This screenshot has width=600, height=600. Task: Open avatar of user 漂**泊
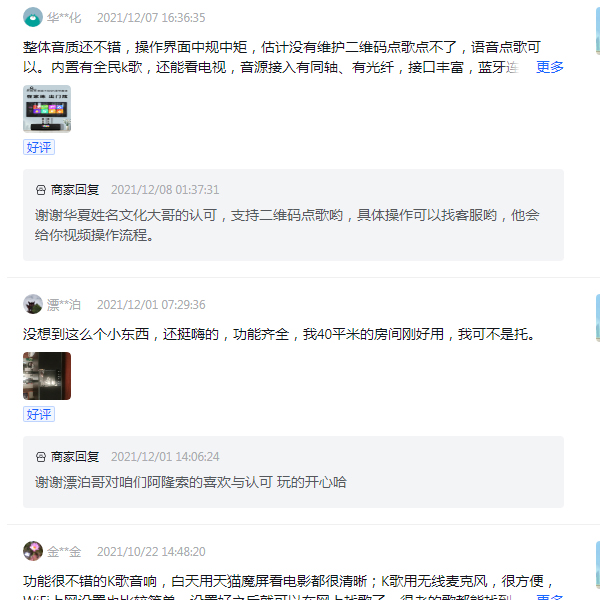click(x=33, y=304)
